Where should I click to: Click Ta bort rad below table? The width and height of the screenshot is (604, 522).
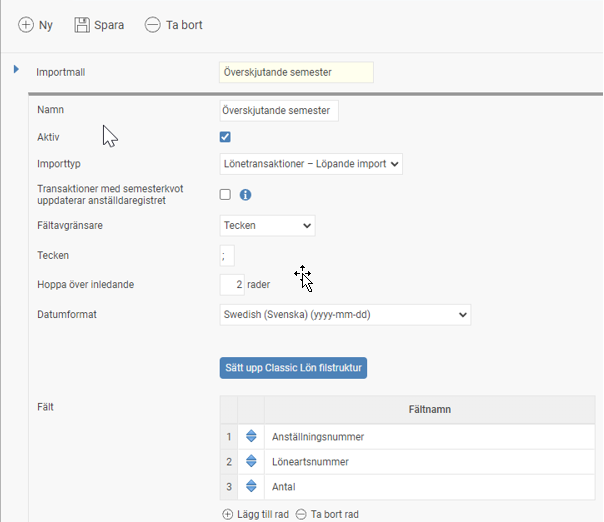click(x=326, y=514)
